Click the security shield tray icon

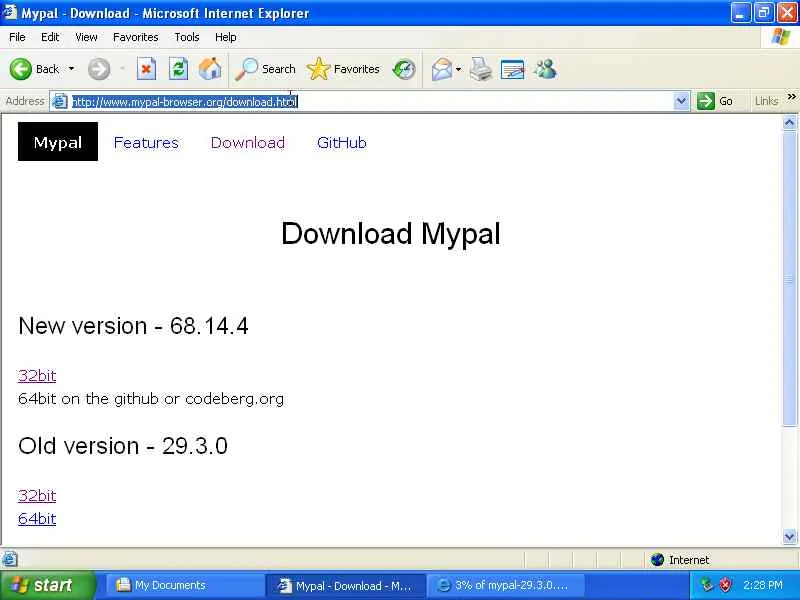[x=725, y=585]
